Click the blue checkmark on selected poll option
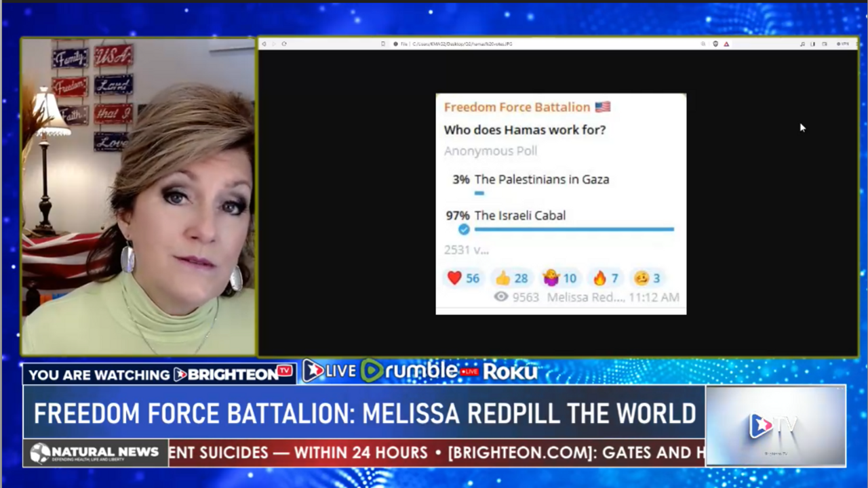 pyautogui.click(x=464, y=230)
